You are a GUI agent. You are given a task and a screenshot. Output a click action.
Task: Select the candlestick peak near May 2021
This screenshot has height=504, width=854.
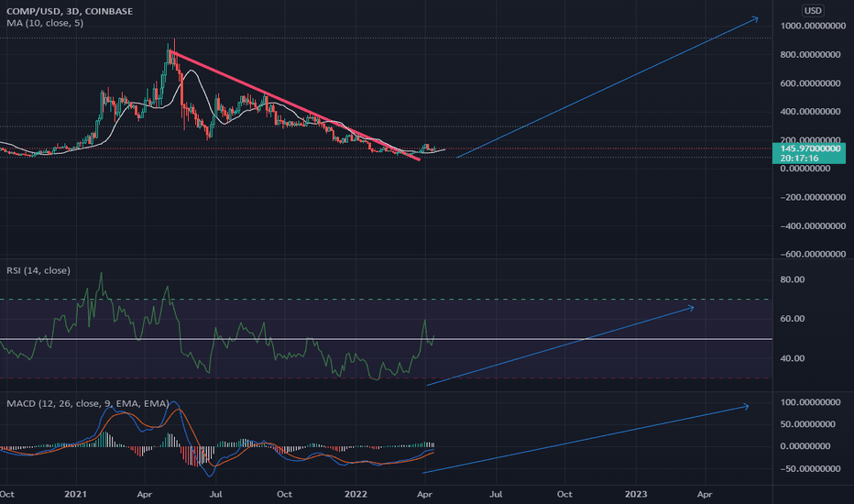tap(174, 47)
